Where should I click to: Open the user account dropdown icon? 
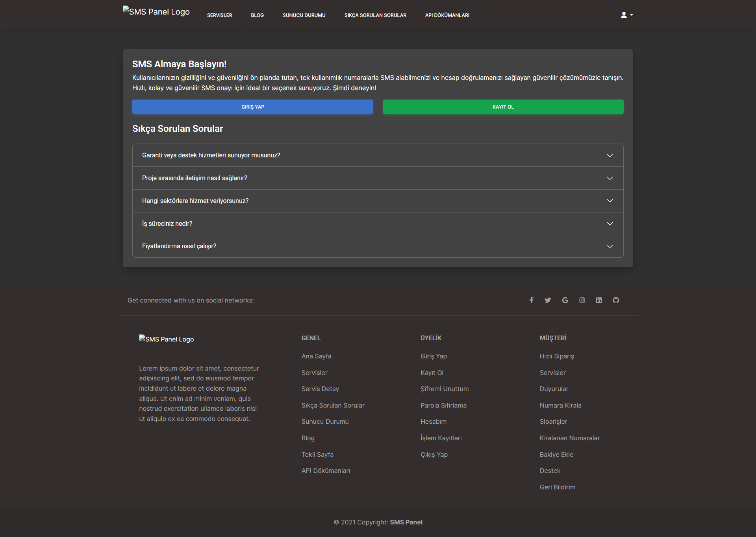click(626, 15)
